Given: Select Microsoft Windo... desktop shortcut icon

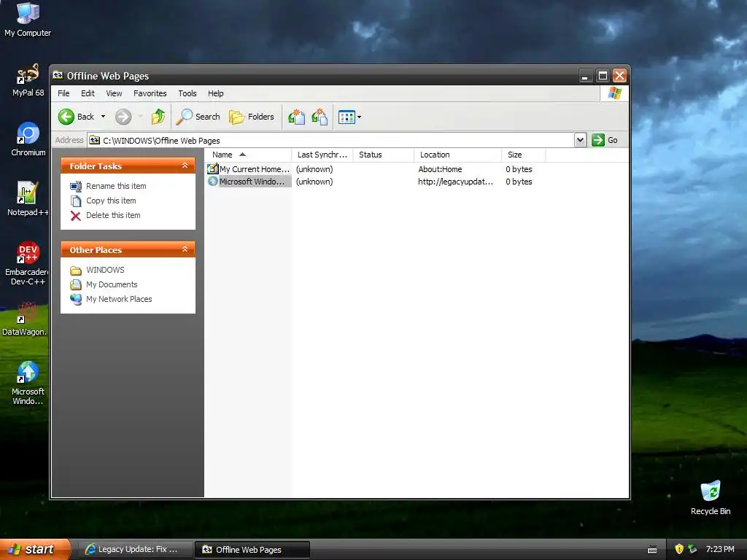Looking at the screenshot, I should (x=28, y=384).
